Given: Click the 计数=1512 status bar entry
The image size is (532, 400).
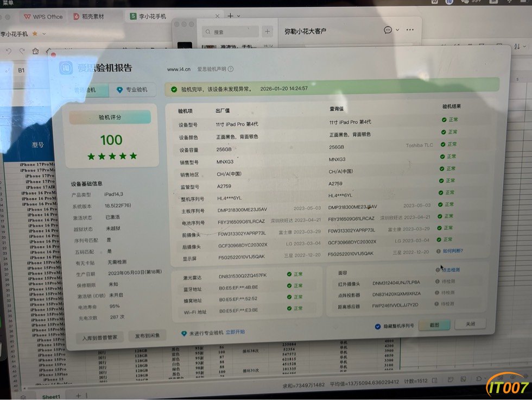Looking at the screenshot, I should click(x=416, y=381).
